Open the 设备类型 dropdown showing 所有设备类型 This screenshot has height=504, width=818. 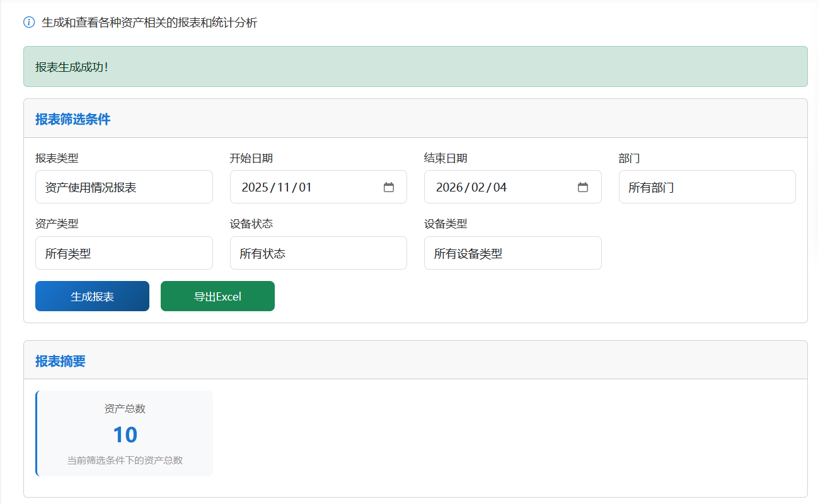pyautogui.click(x=512, y=253)
